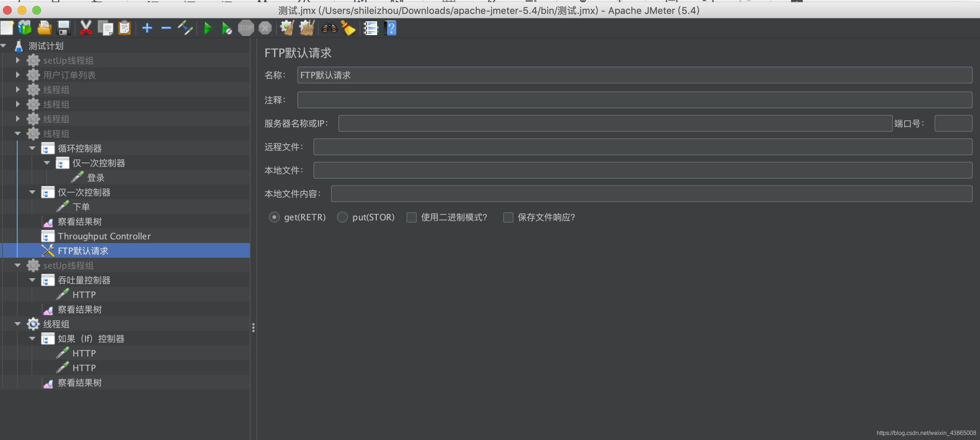Enable the 保存文件响应 checkbox
Image resolution: width=980 pixels, height=440 pixels.
point(508,217)
